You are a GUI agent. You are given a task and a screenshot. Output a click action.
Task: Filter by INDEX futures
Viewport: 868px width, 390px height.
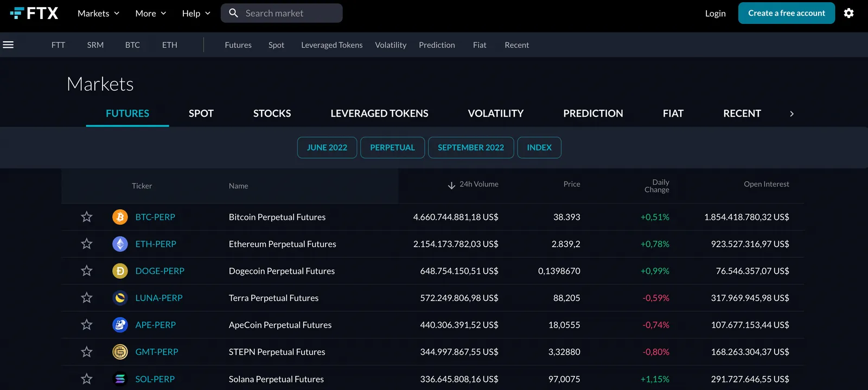click(x=539, y=147)
